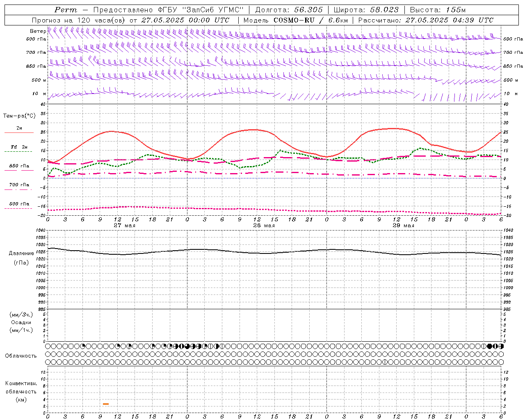Click the "Долгота: 56.305" header value
Viewport: 525px width, 420px height.
click(x=289, y=10)
